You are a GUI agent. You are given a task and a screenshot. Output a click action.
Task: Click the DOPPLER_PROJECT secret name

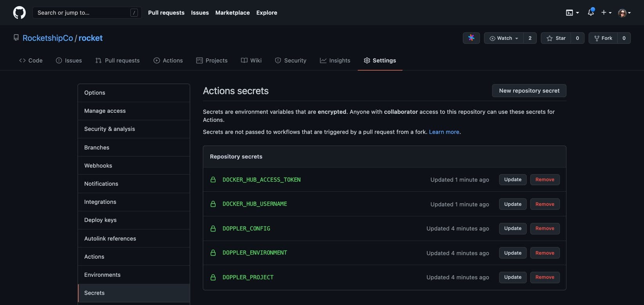pyautogui.click(x=248, y=277)
